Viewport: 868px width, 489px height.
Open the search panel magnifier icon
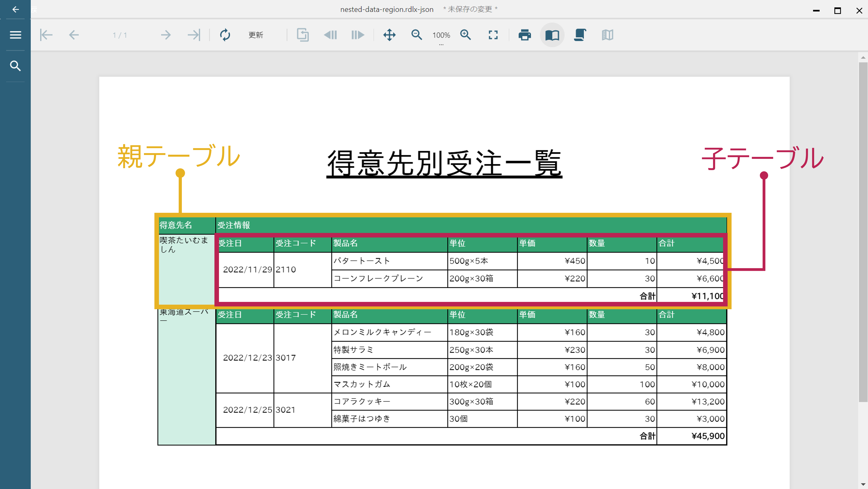click(15, 66)
